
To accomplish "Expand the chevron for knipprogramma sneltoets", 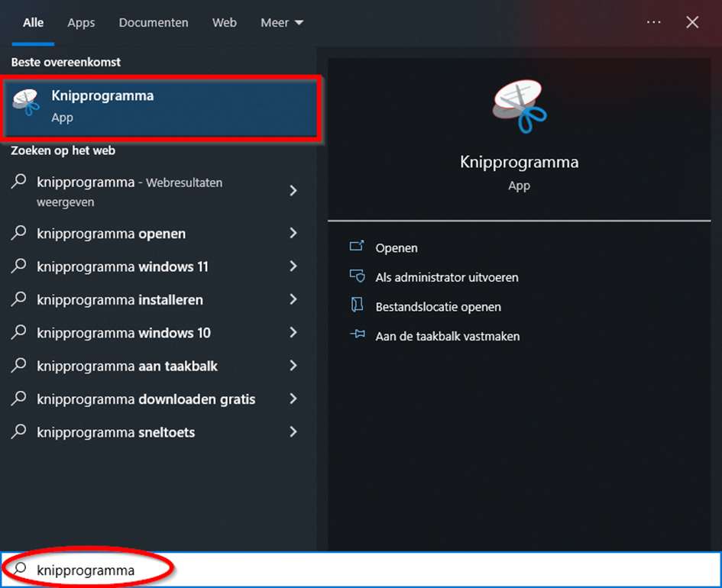I will pos(293,432).
